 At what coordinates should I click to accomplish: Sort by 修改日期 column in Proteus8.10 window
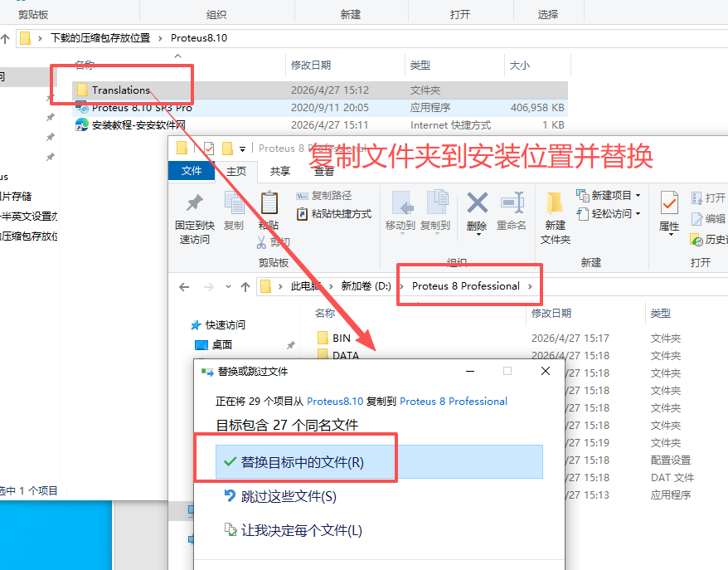coord(311,66)
